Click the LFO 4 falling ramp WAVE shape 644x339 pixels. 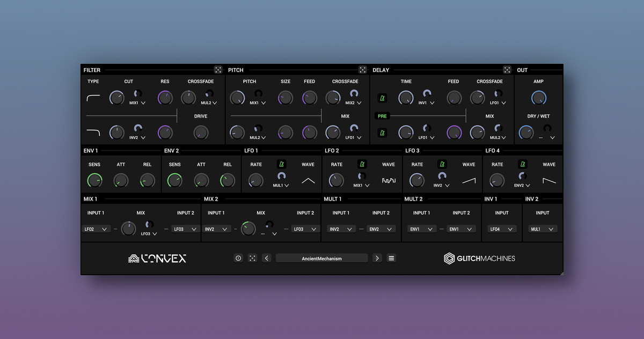(549, 181)
